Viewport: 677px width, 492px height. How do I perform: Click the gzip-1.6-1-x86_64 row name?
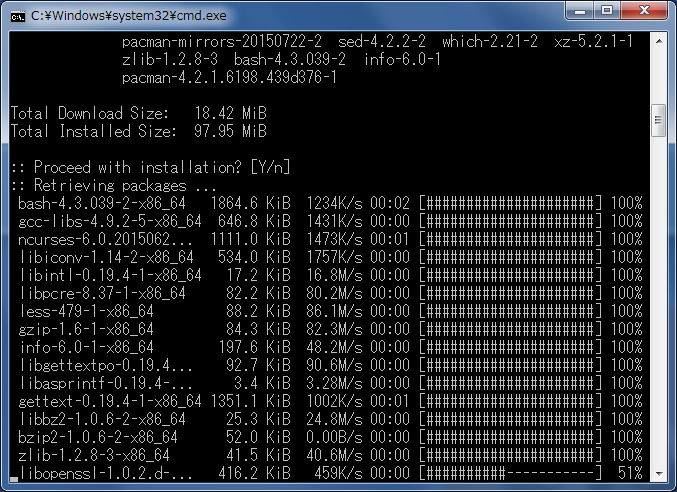point(86,329)
